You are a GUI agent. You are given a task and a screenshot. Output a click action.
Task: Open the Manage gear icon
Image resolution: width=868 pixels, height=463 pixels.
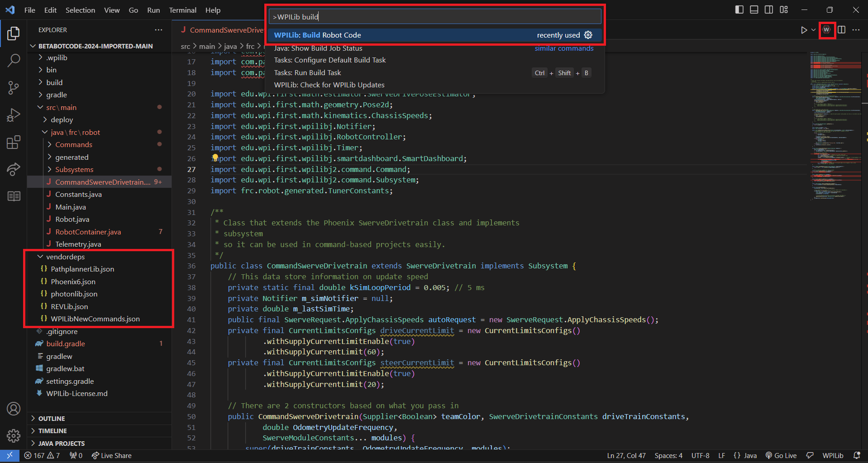coord(14,436)
